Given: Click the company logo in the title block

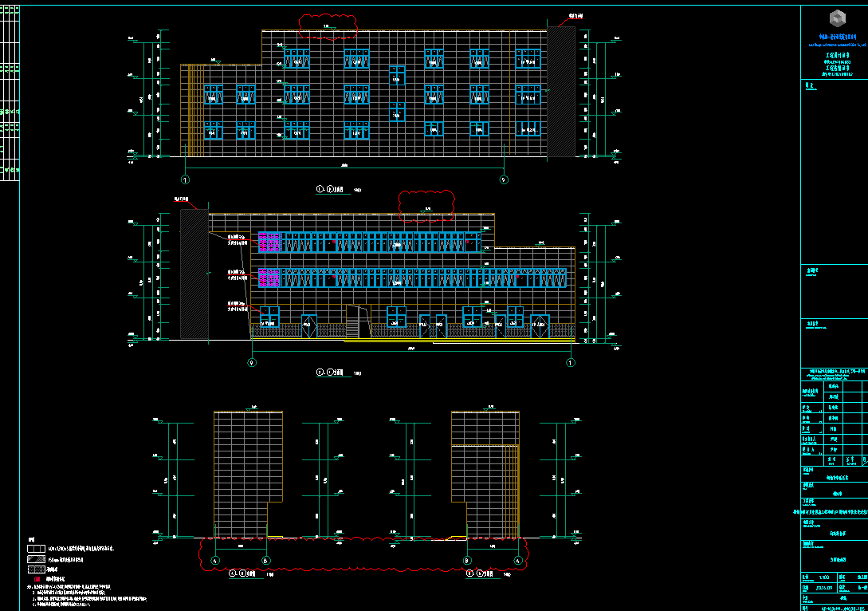Looking at the screenshot, I should point(838,18).
